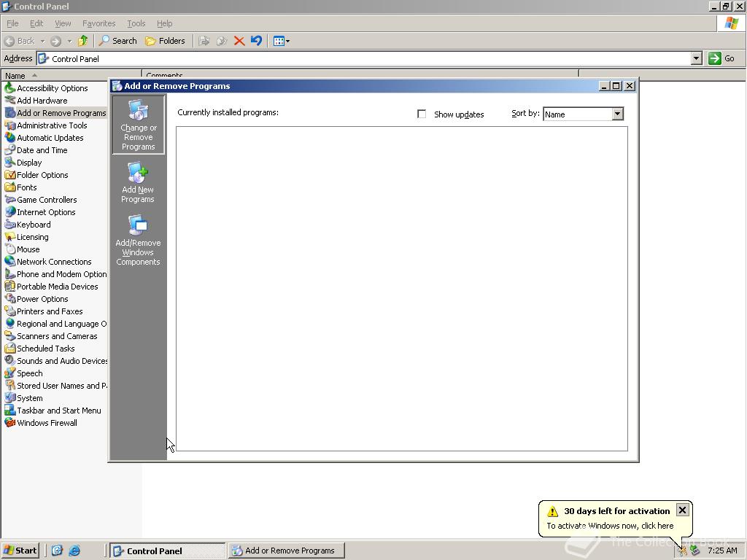Viewport: 747px width, 560px height.
Task: Select Administrative Tools
Action: point(46,125)
